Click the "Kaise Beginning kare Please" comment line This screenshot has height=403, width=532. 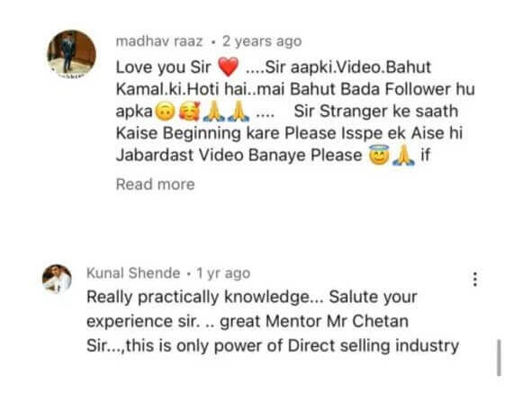coord(289,133)
